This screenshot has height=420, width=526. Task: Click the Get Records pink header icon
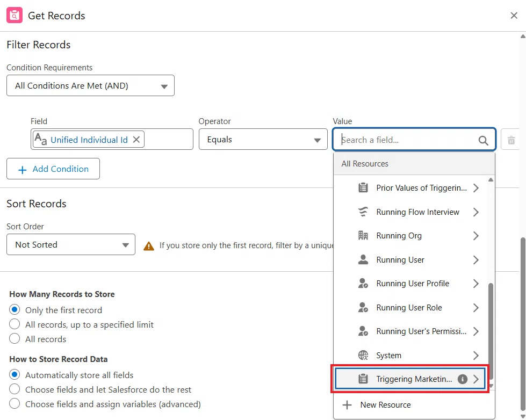15,16
